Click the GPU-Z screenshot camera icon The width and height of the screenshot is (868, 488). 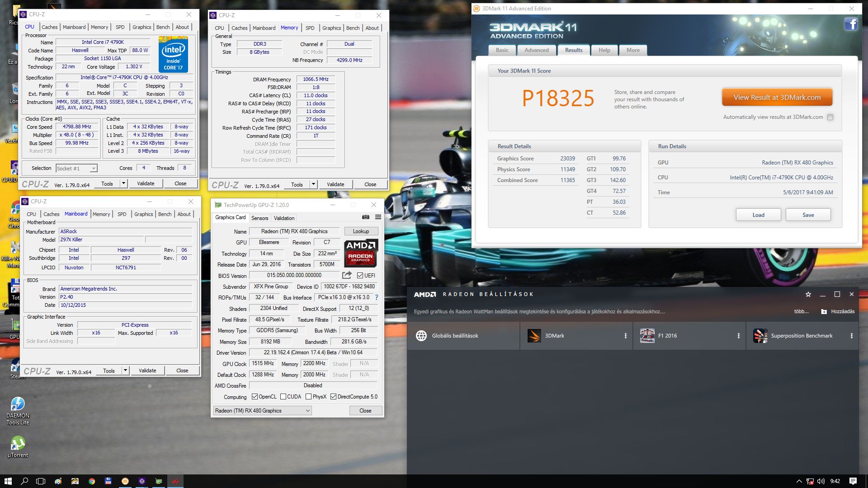pyautogui.click(x=366, y=217)
